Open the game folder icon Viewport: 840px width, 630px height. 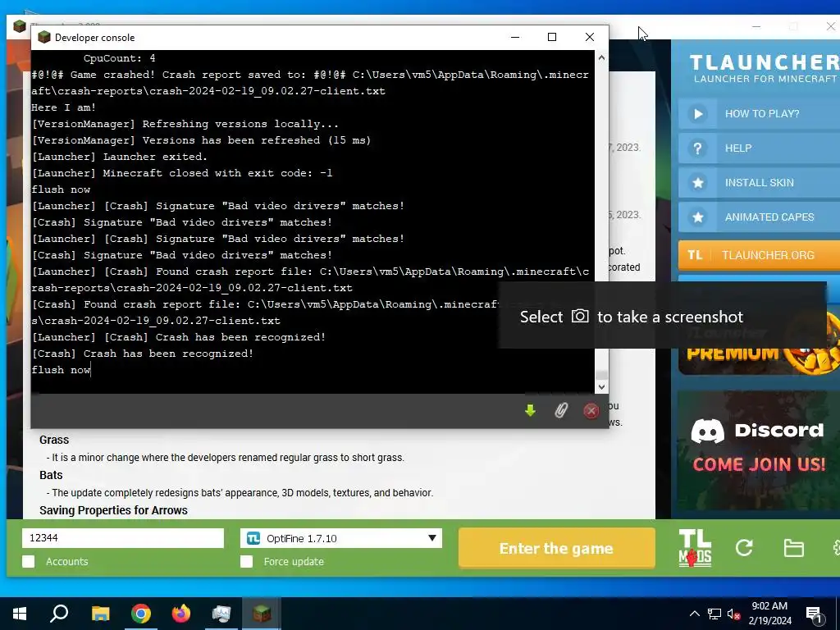pyautogui.click(x=793, y=548)
